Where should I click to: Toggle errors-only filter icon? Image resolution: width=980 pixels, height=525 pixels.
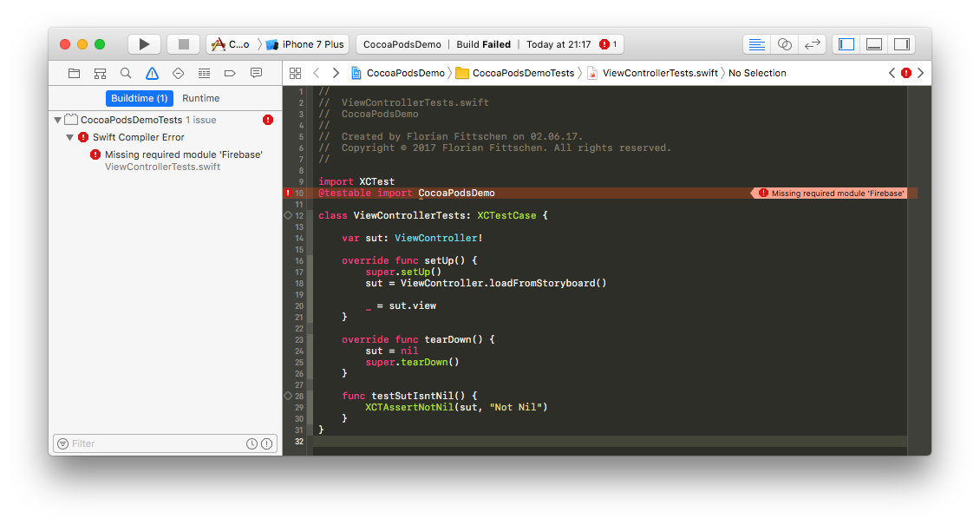tap(267, 443)
